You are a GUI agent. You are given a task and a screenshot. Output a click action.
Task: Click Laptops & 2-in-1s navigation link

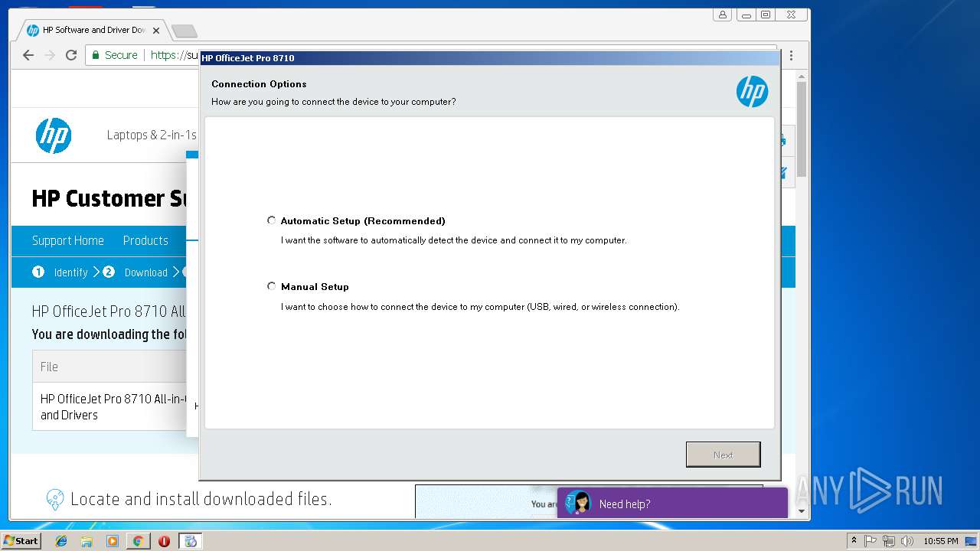[x=152, y=135]
